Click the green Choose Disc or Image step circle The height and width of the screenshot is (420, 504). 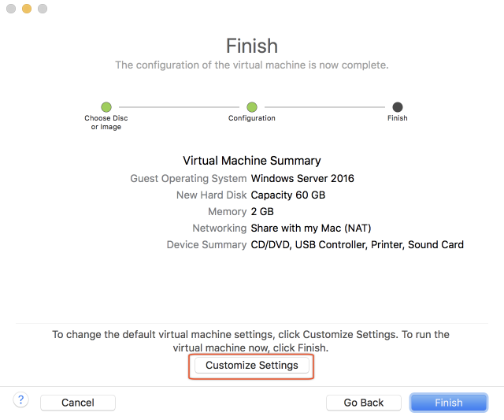pyautogui.click(x=106, y=106)
